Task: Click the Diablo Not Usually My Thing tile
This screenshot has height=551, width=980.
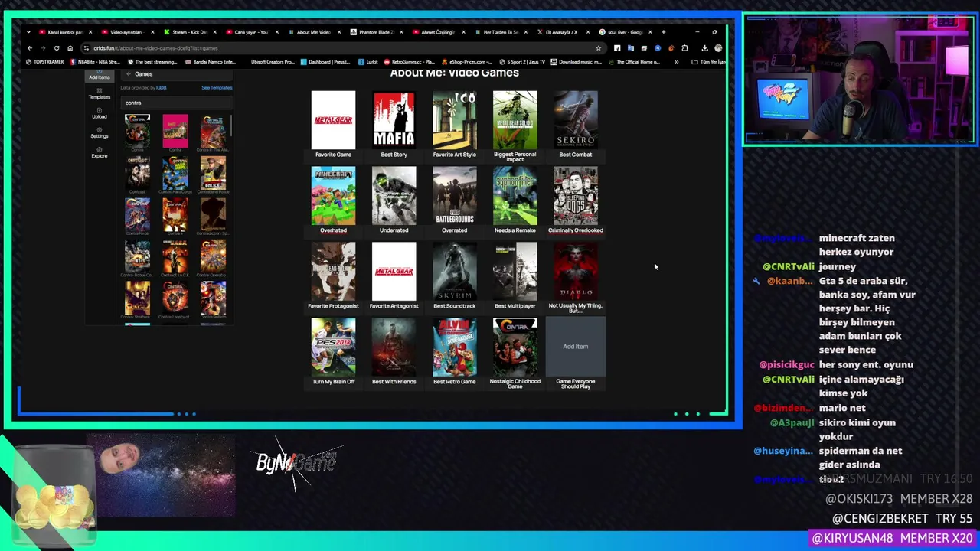Action: point(576,272)
